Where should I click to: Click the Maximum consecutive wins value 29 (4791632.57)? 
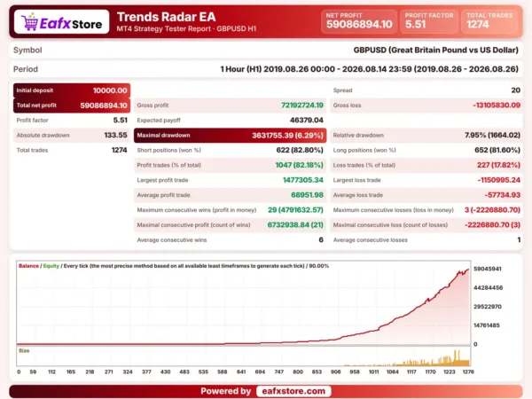coord(295,210)
